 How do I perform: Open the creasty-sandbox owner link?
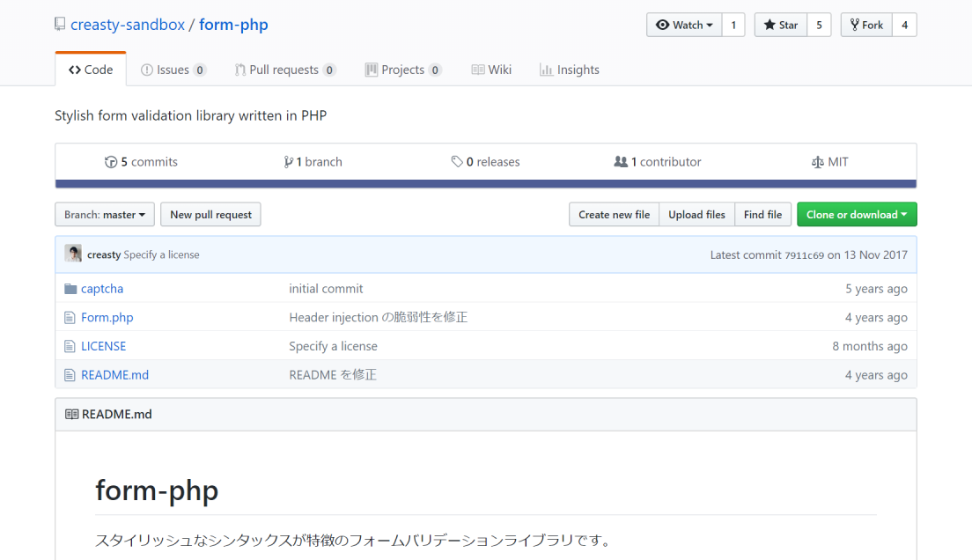tap(127, 25)
